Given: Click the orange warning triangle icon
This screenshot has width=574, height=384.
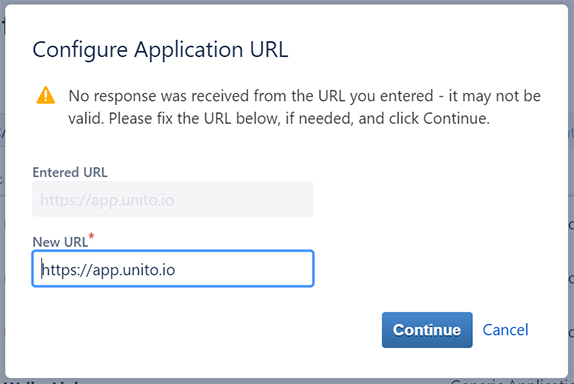Looking at the screenshot, I should 46,96.
